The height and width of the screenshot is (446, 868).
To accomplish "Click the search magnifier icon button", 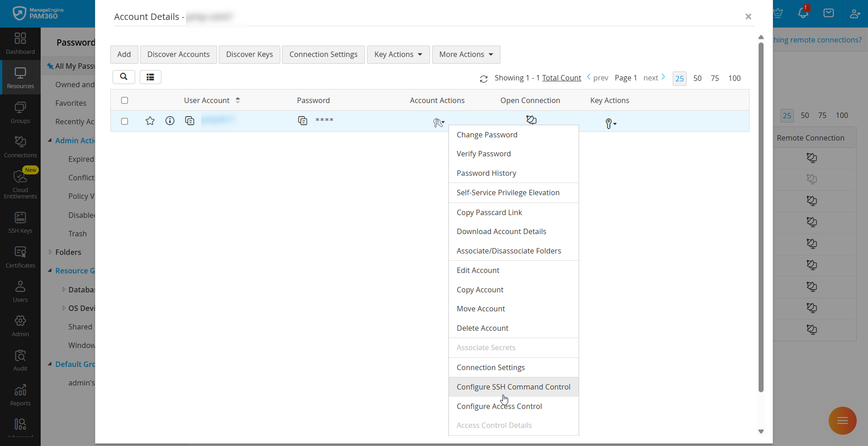I will (123, 77).
